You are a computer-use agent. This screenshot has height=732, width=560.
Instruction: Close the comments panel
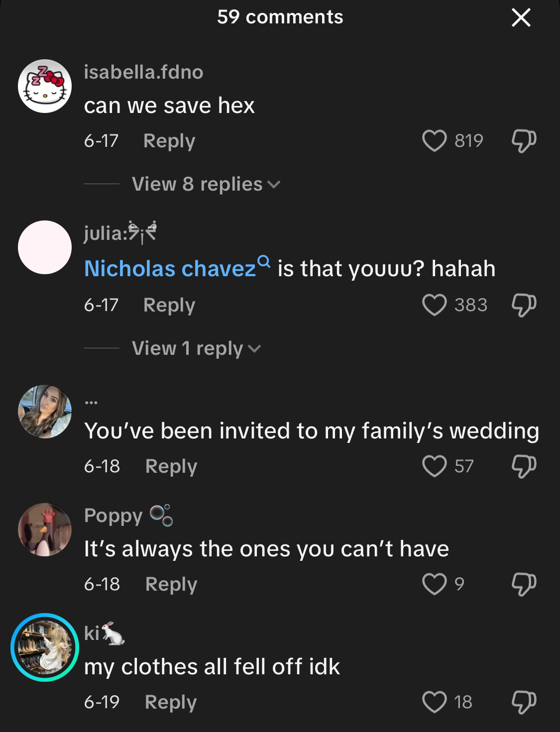point(521,18)
